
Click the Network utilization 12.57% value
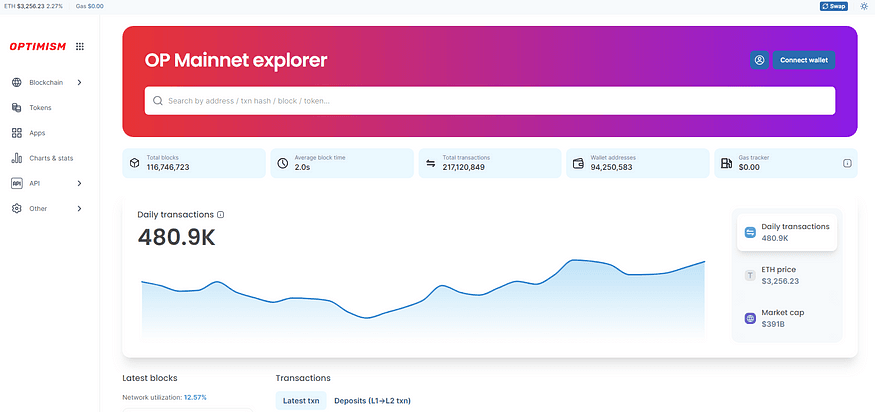(195, 397)
